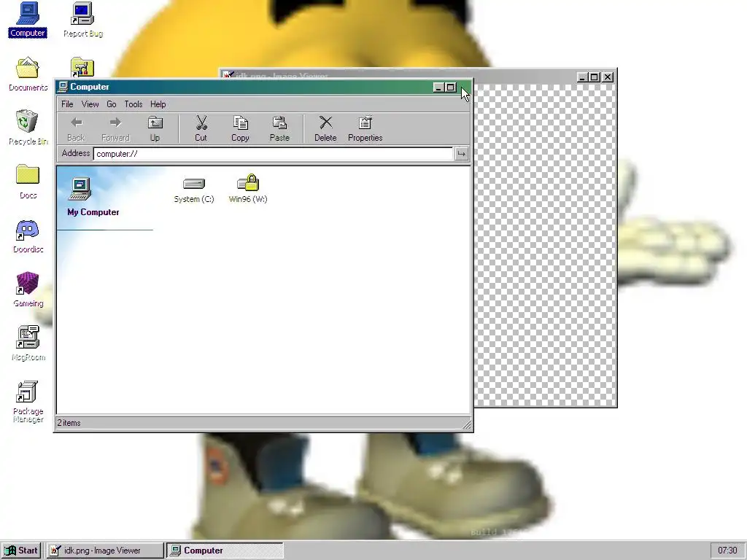Viewport: 747px width, 560px height.
Task: Click the My Computer sidebar icon
Action: coord(80,189)
